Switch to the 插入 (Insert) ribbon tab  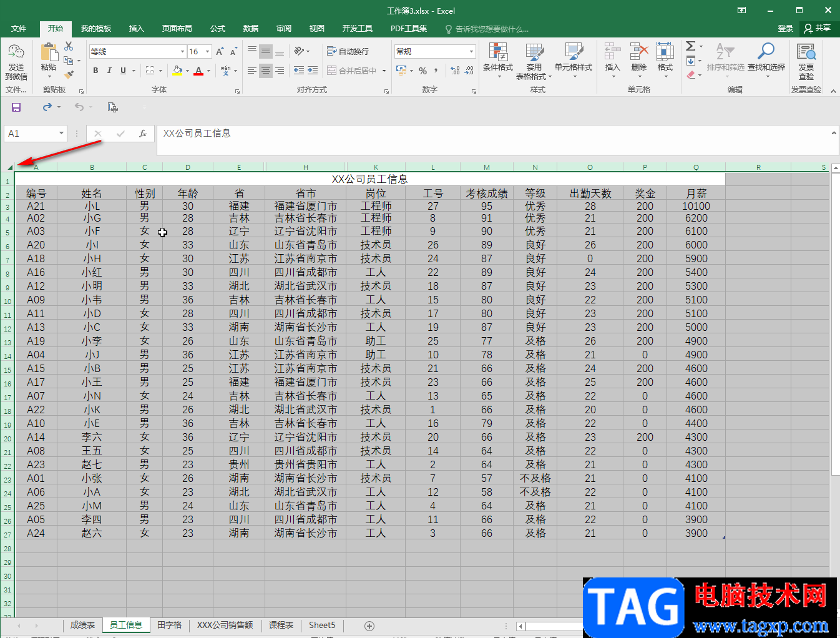click(x=136, y=29)
